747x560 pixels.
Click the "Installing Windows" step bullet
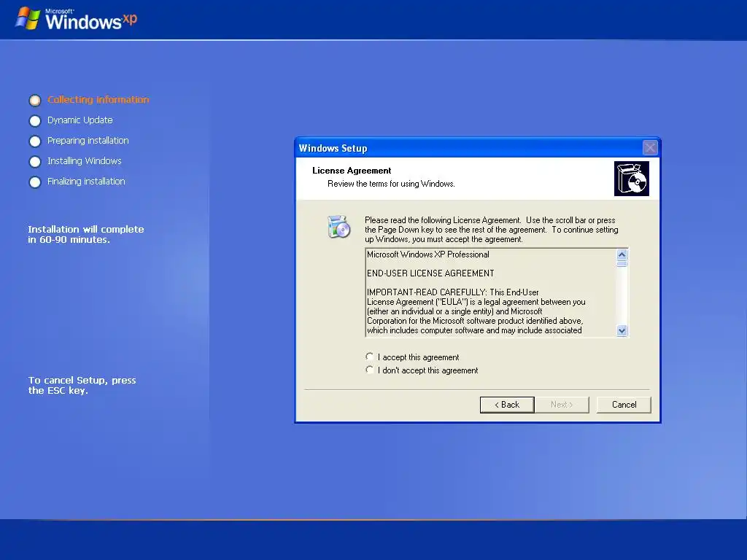coord(35,162)
